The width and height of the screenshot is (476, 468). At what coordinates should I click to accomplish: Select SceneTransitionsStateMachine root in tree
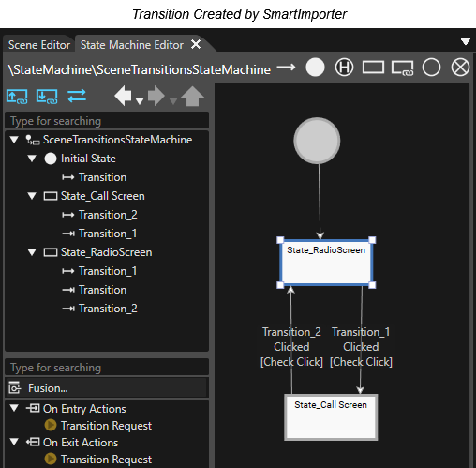[117, 140]
